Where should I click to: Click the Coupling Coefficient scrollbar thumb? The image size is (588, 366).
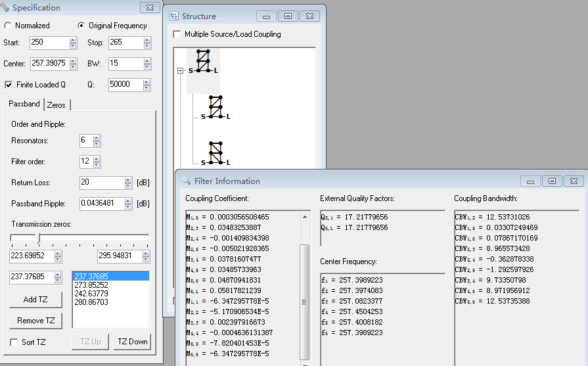coord(304,302)
